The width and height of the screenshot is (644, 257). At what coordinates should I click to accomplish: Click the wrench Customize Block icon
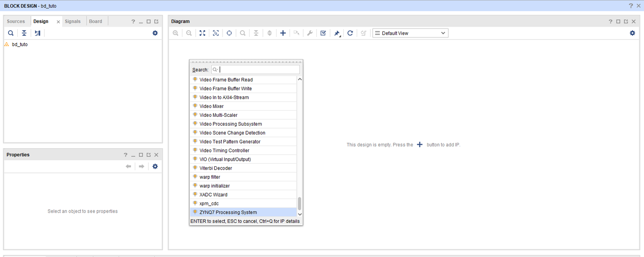point(310,33)
